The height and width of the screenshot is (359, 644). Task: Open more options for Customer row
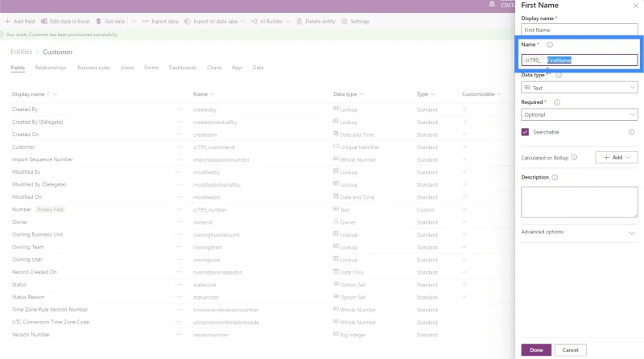click(x=178, y=146)
